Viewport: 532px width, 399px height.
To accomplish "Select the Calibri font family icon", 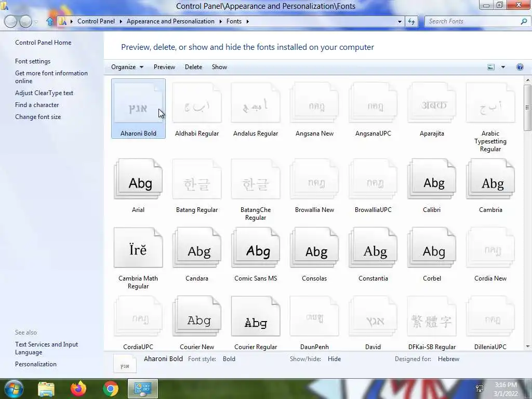I will pos(432,179).
